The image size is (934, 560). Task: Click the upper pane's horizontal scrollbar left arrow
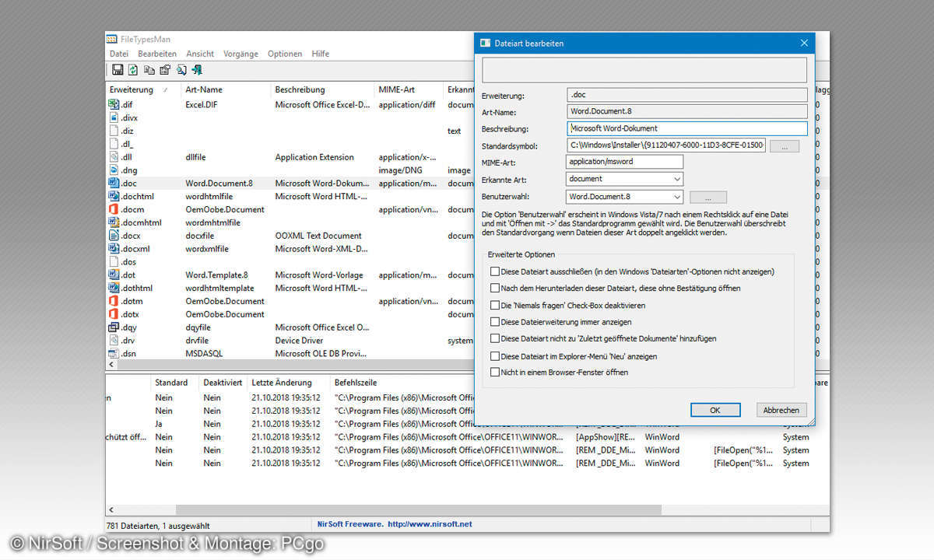tap(111, 365)
